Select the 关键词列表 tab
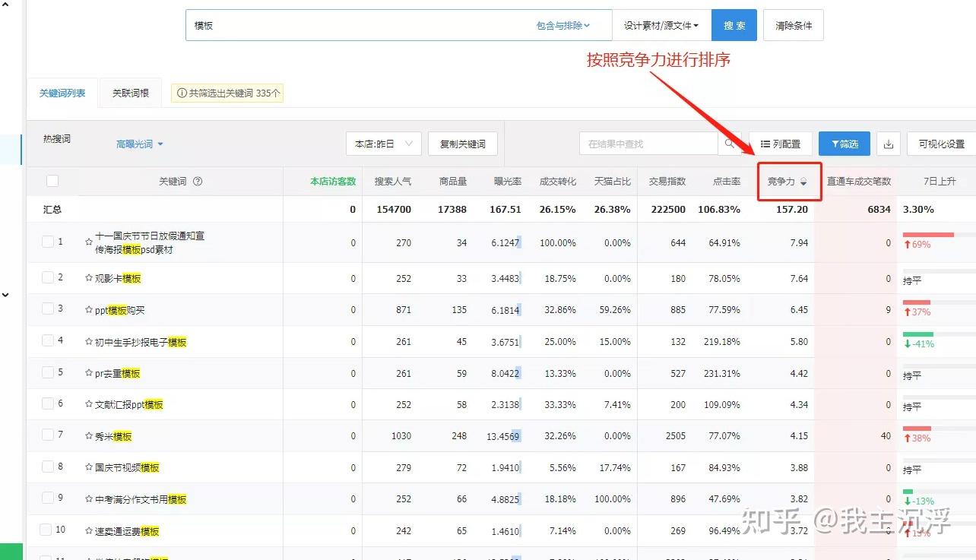The height and width of the screenshot is (560, 976). (62, 93)
